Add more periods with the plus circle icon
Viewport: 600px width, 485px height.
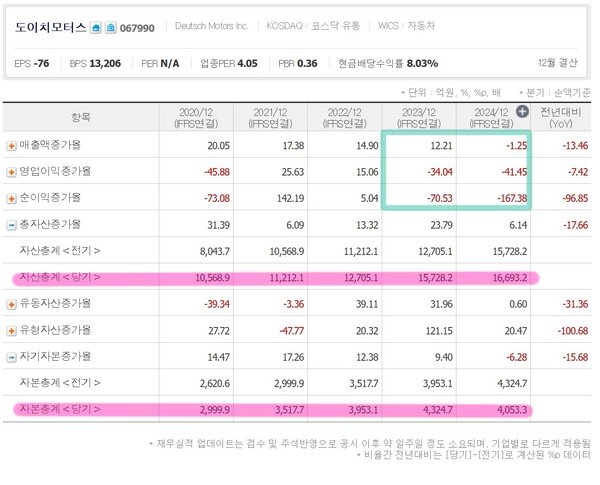[522, 112]
